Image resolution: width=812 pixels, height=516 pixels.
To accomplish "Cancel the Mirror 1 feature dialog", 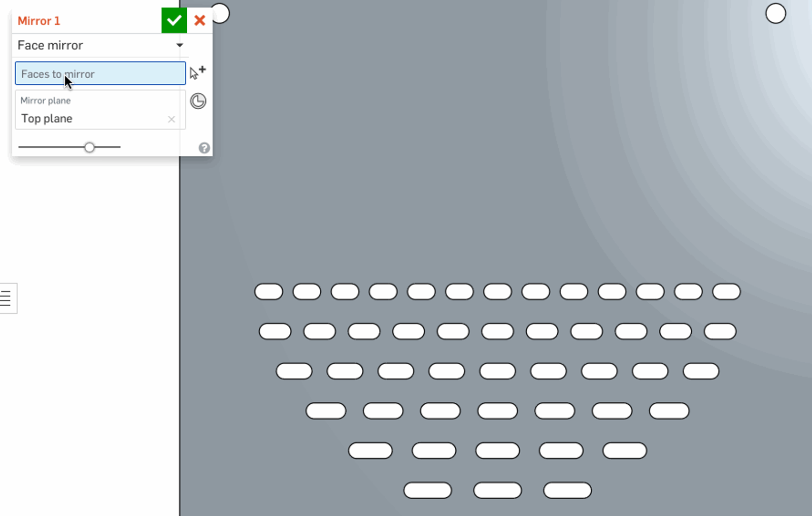I will [x=200, y=20].
